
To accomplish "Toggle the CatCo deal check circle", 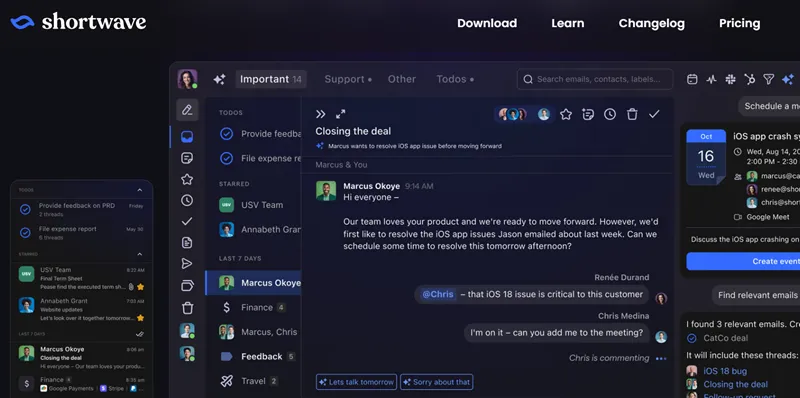I will click(x=692, y=338).
